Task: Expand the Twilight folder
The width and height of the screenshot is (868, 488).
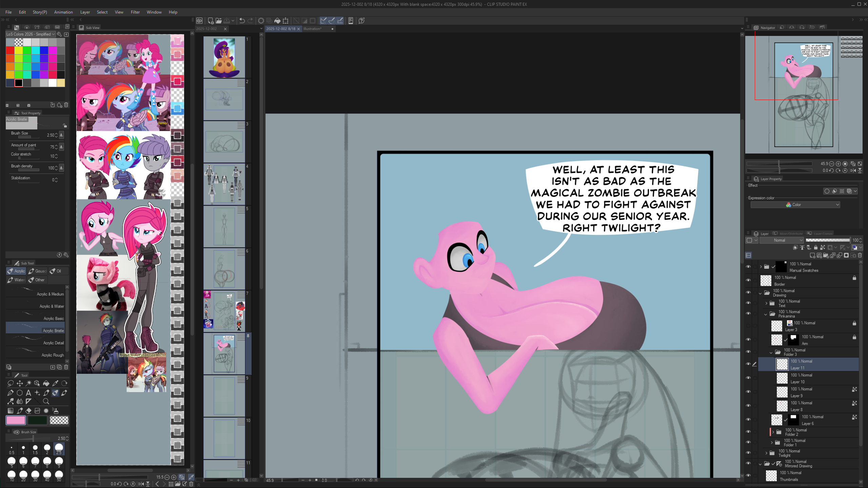Action: pos(766,453)
